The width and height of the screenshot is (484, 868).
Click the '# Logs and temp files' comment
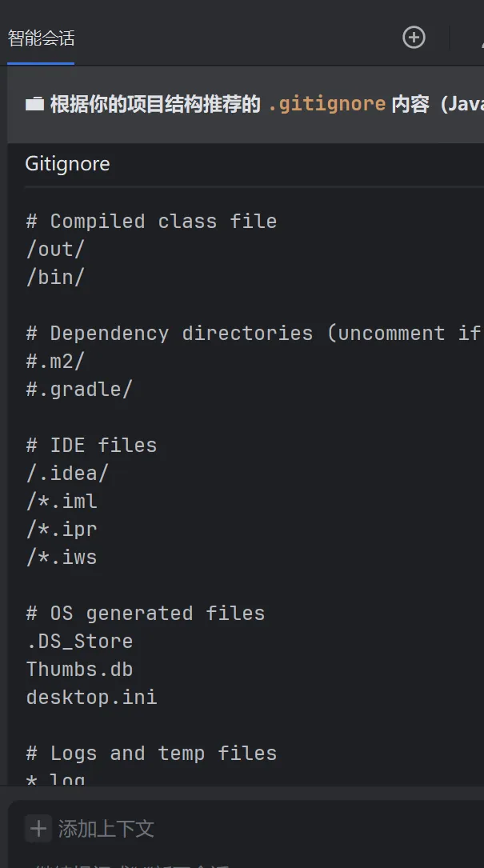coord(151,753)
